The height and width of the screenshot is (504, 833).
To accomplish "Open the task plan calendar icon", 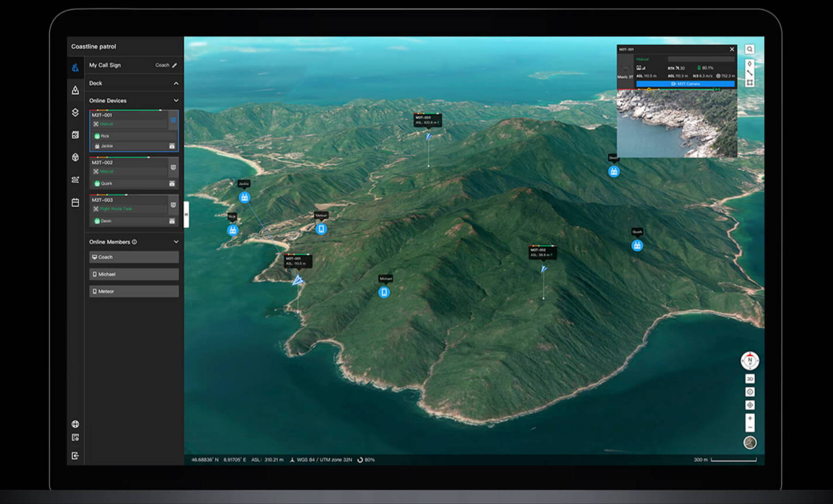I will 75,202.
